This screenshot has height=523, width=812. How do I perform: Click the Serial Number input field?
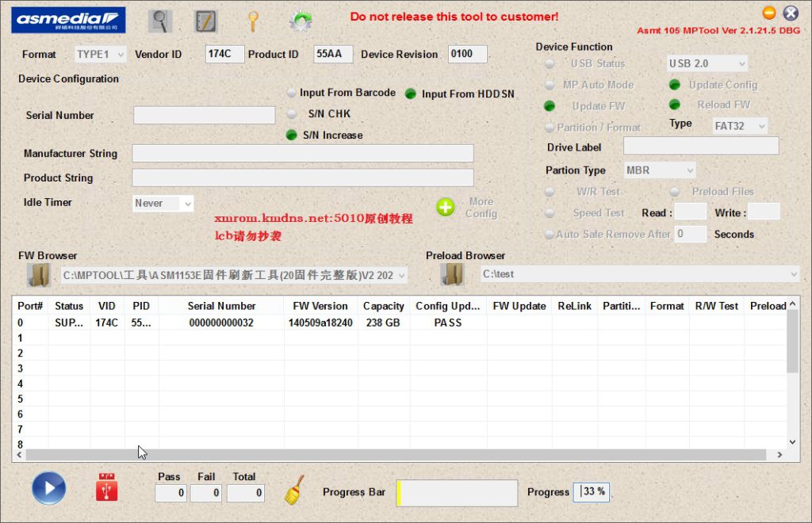click(x=205, y=116)
